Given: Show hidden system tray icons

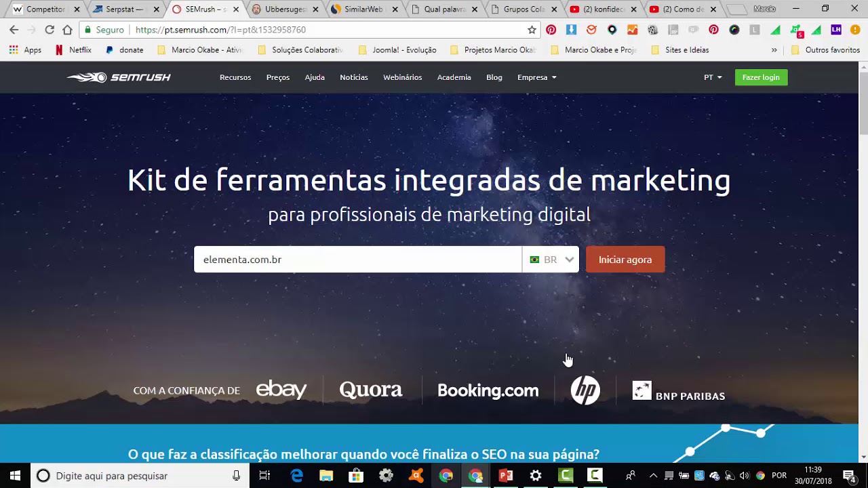Looking at the screenshot, I should click(x=653, y=476).
